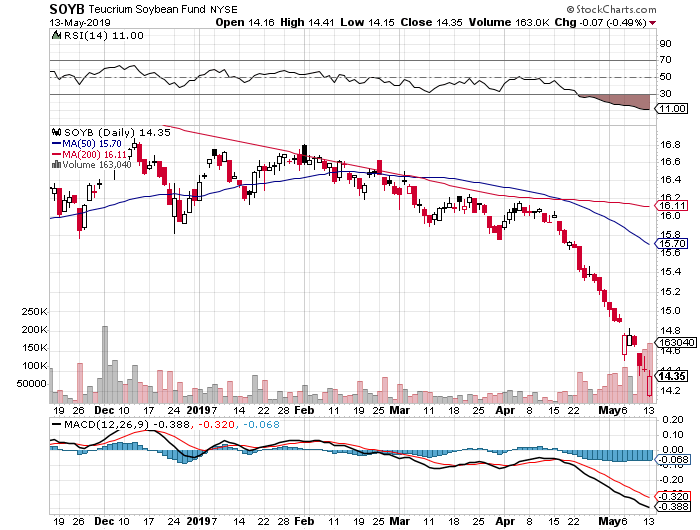Click the red -0.320 signal legend value
Image resolution: width=700 pixels, height=530 pixels.
pos(216,425)
